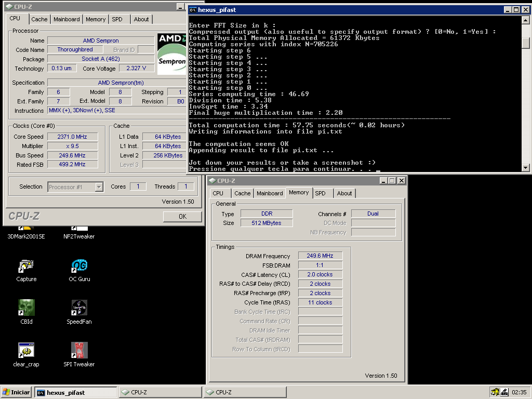Click the console scrollbar thumb
Screen dimensions: 532x399
pyautogui.click(x=525, y=43)
